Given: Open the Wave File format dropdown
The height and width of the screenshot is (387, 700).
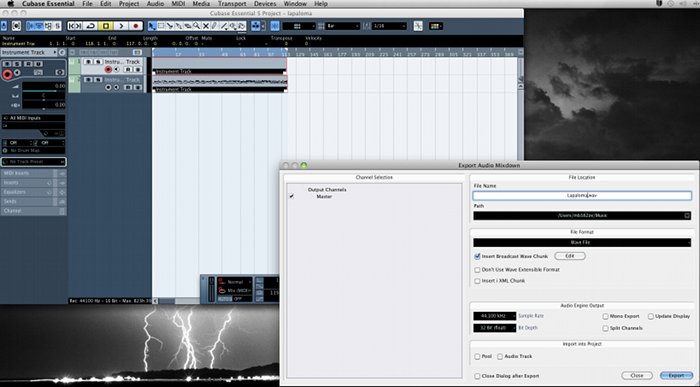Looking at the screenshot, I should pos(582,243).
